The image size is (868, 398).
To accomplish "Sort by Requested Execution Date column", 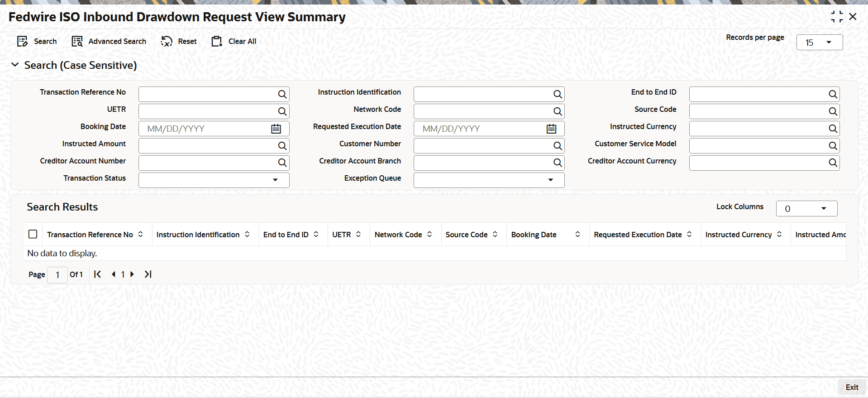I will (x=689, y=234).
